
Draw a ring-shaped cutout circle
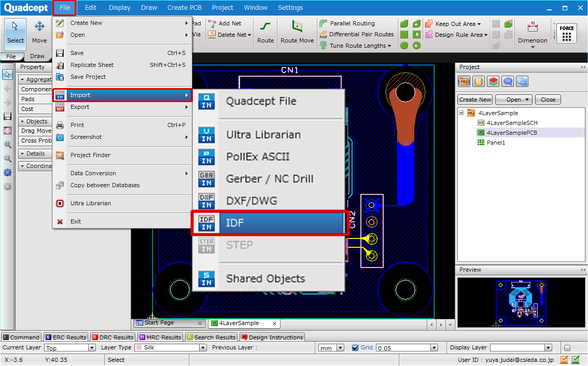[x=416, y=46]
